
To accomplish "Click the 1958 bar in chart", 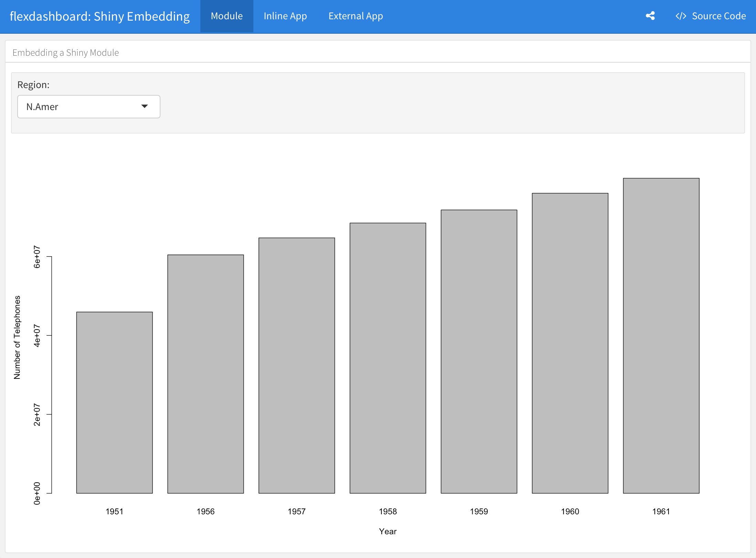I will 388,358.
